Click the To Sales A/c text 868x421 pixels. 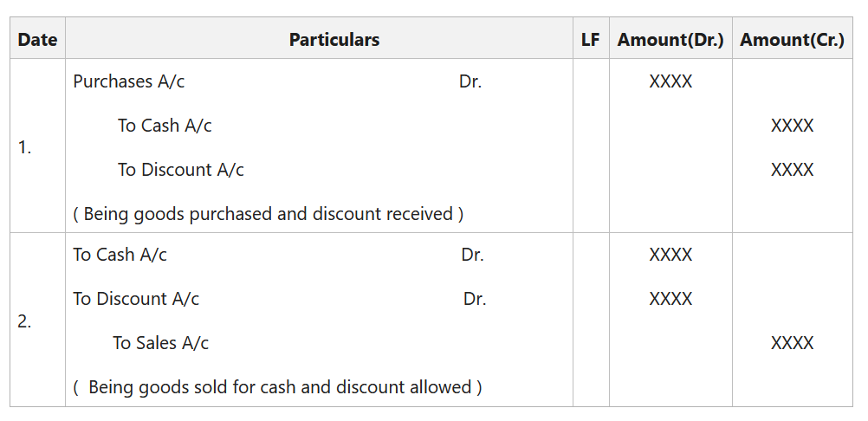tap(160, 343)
